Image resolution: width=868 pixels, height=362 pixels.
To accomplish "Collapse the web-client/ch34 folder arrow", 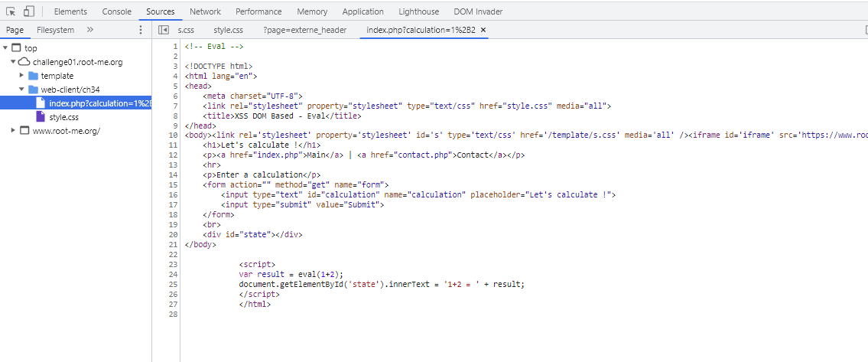I will click(x=21, y=90).
